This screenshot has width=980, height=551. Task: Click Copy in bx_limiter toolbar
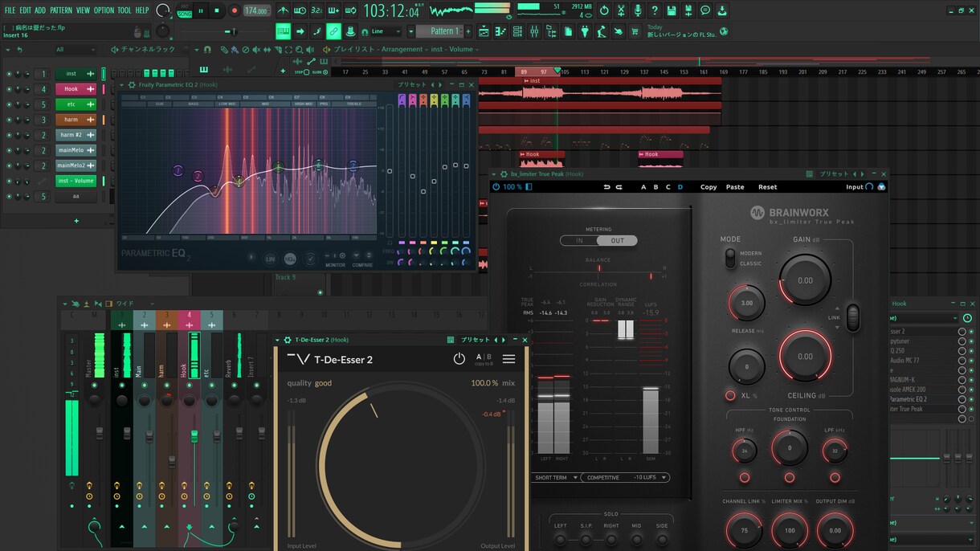(708, 187)
